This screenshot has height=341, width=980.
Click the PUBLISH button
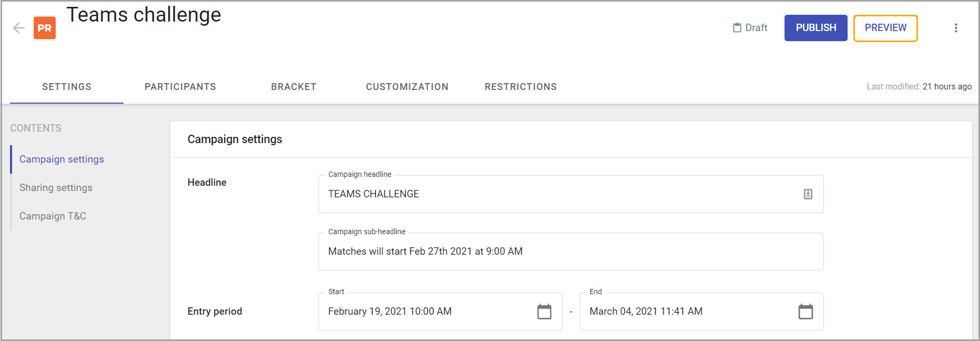click(816, 28)
